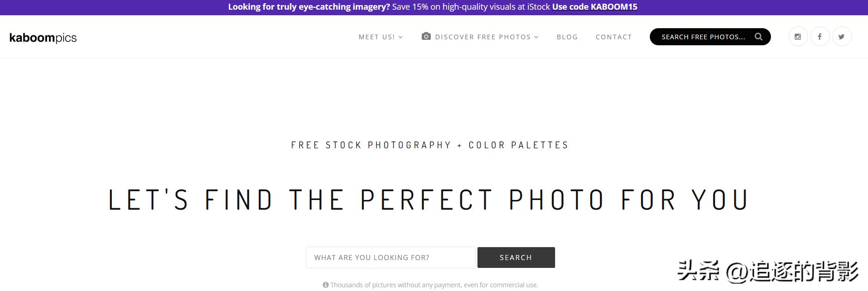
Task: Click the 'Use code KABOOM15' banner text
Action: click(x=594, y=7)
